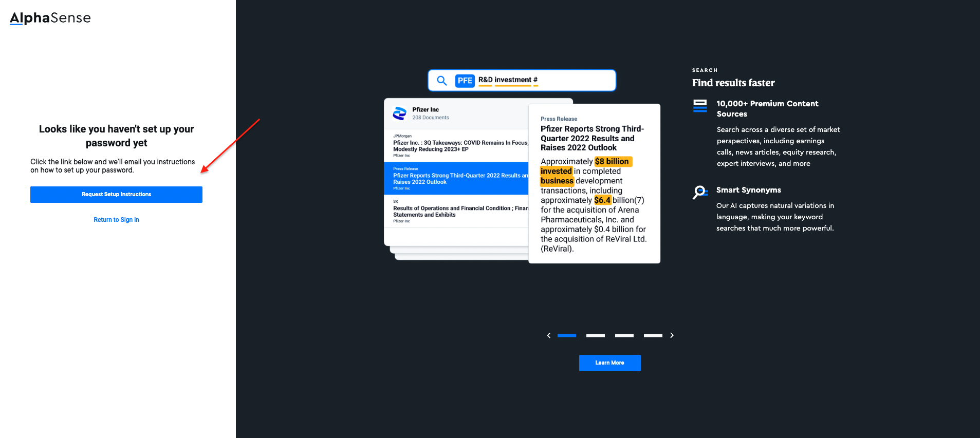Click the Pfizer Inc company logo

(399, 113)
